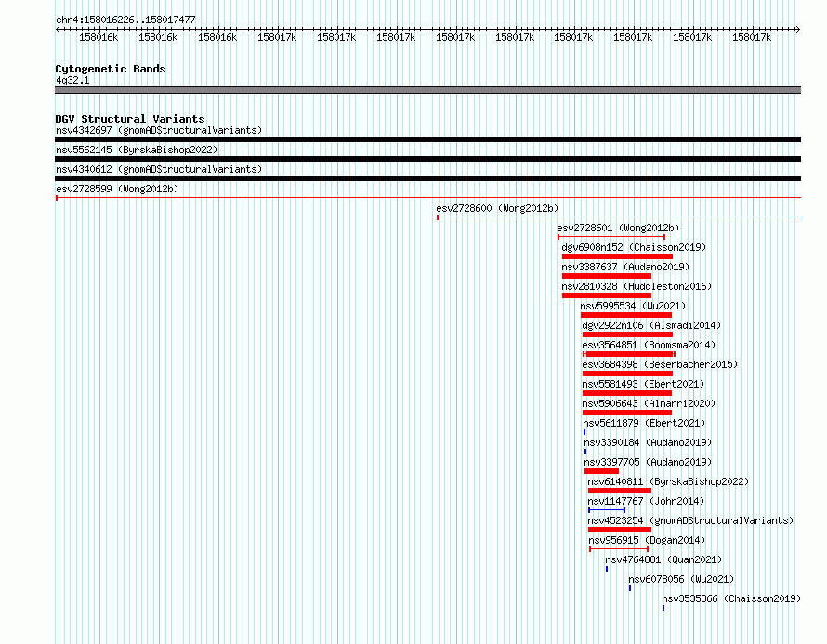Click the gray 4q32.1 cytogenetic band bar
The width and height of the screenshot is (827, 644).
click(x=427, y=90)
